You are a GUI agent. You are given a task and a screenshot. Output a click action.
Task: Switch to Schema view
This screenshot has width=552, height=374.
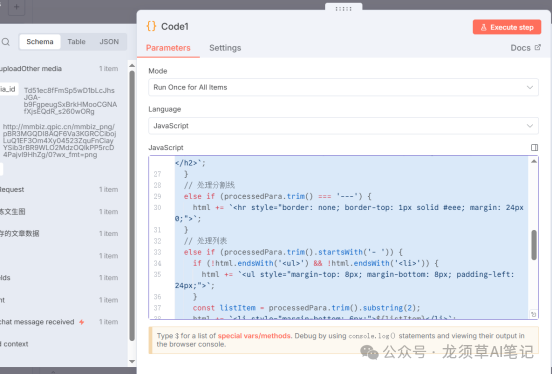(40, 42)
